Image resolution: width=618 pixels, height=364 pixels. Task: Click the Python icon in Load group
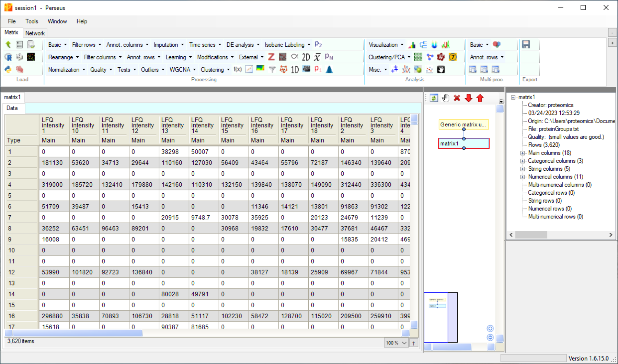(8, 69)
